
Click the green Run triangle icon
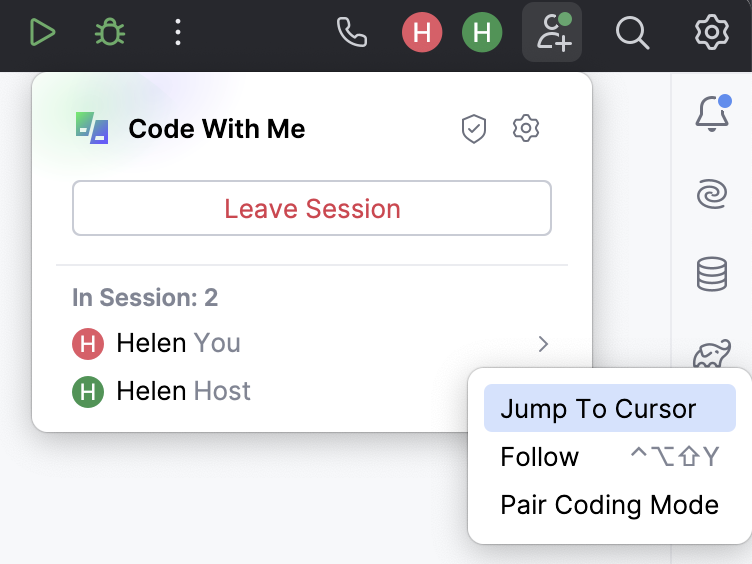42,33
